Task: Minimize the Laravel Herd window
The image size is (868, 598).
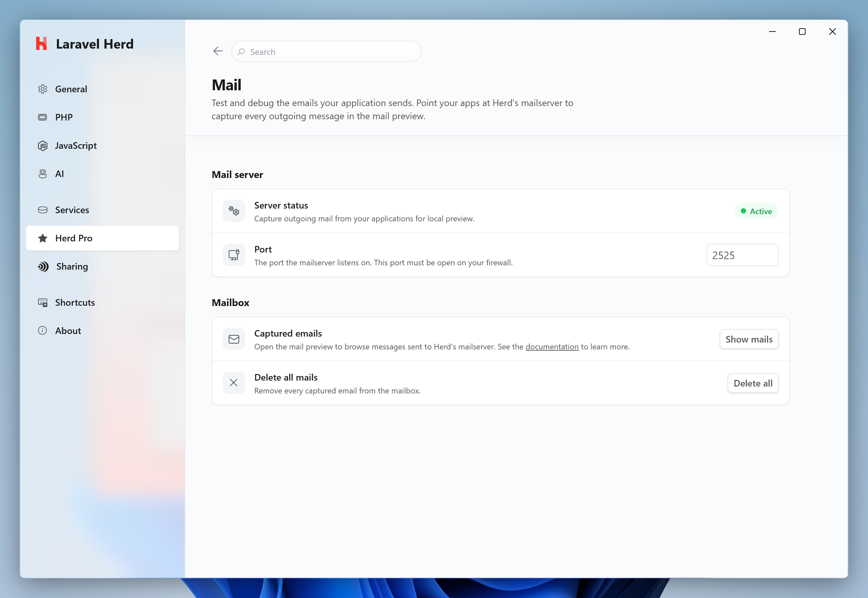Action: click(772, 32)
